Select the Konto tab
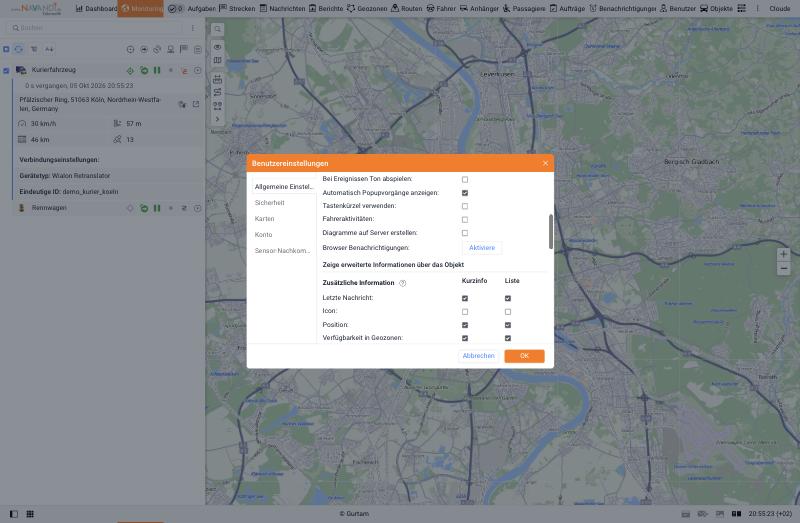The width and height of the screenshot is (800, 523). click(x=284, y=235)
